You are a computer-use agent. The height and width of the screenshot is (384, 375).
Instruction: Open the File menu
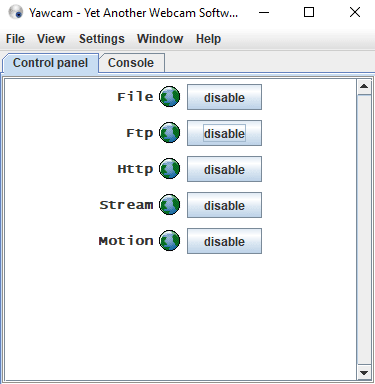pyautogui.click(x=15, y=39)
